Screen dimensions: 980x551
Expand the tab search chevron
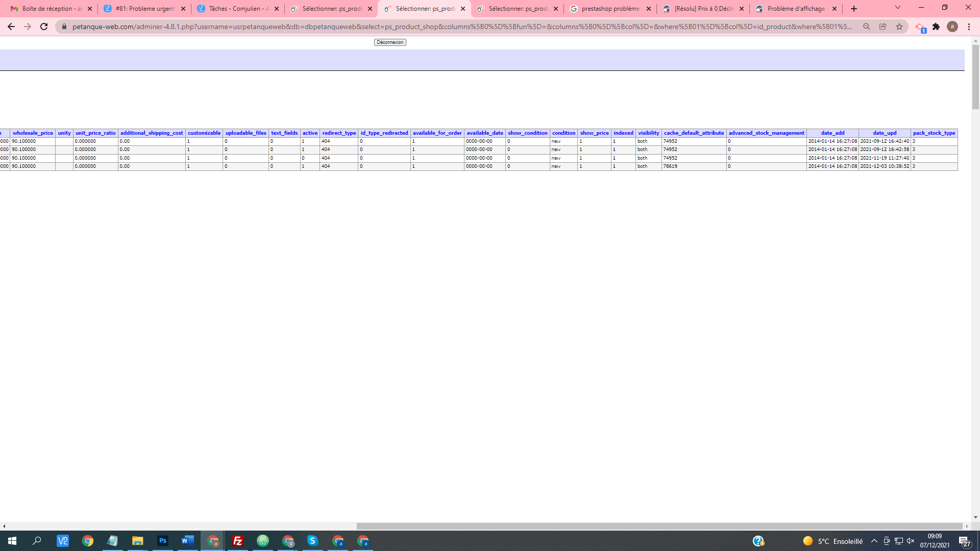pos(898,8)
